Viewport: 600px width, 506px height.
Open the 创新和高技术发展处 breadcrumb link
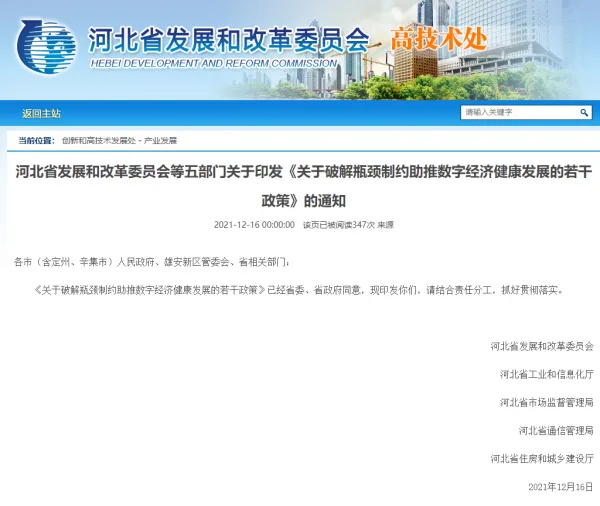(x=99, y=141)
